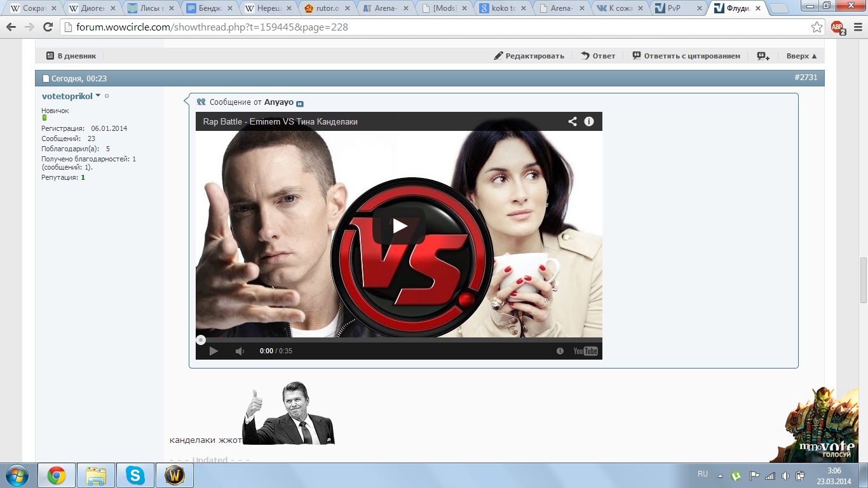Image resolution: width=868 pixels, height=488 pixels.
Task: Open Skype from the taskbar
Action: 135,475
